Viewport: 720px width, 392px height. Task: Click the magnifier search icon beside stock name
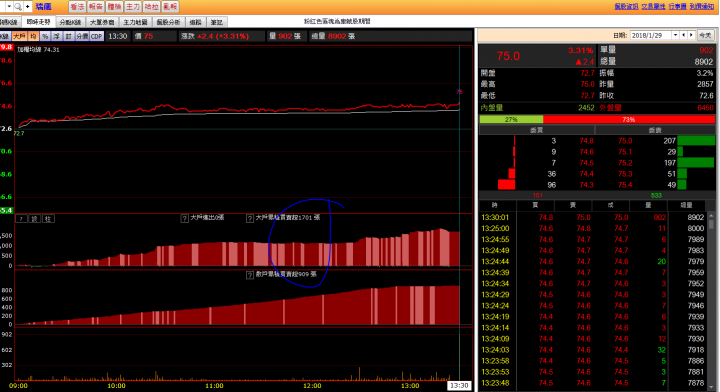pos(18,6)
